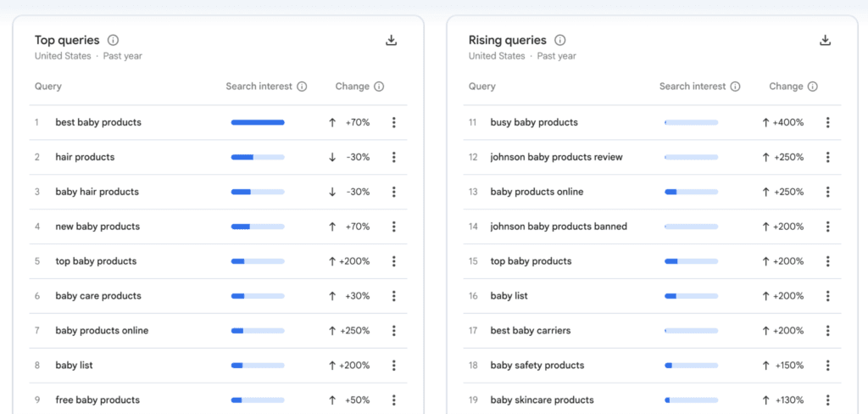Open options for baby products online rank 7

tap(393, 331)
